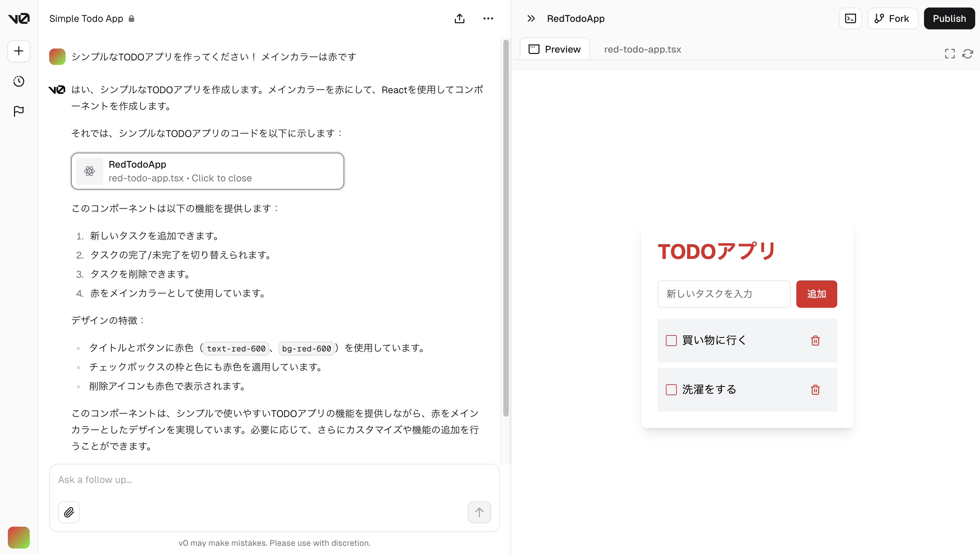This screenshot has height=554, width=980.
Task: Attach a file with the paperclip icon
Action: point(69,512)
